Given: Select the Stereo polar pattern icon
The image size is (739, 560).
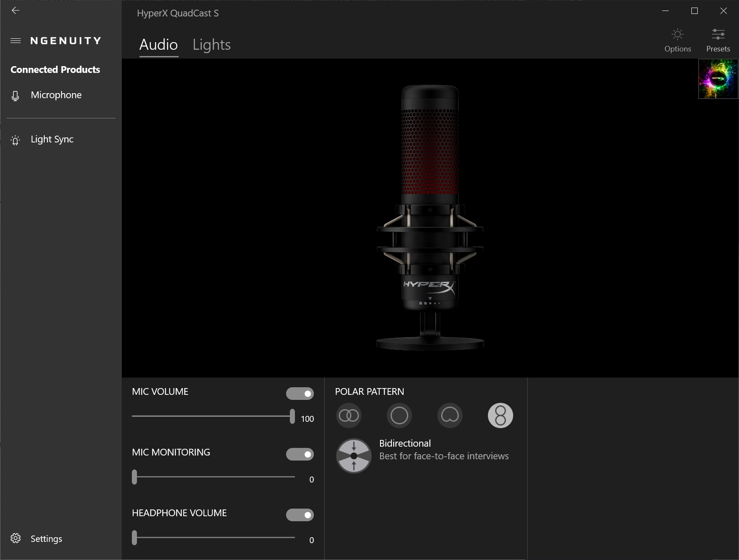Looking at the screenshot, I should (349, 416).
